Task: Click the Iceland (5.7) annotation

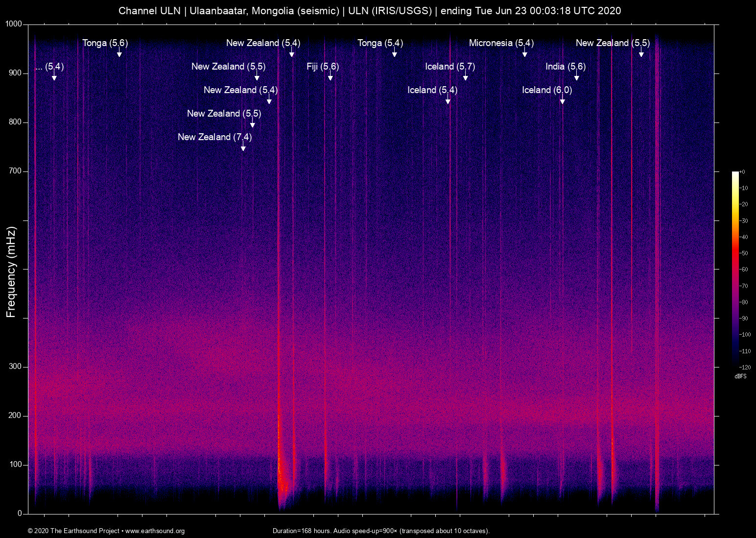Action: point(449,67)
